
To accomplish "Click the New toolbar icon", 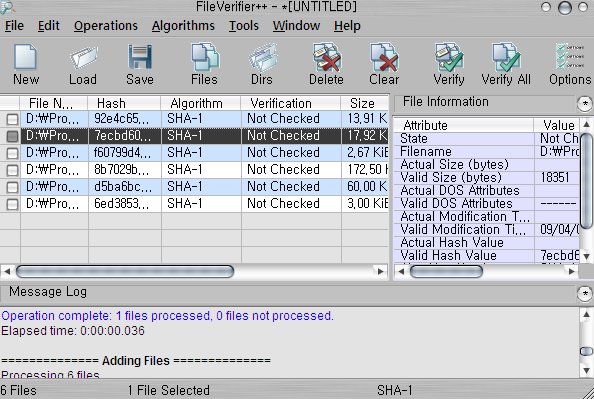I will point(25,58).
